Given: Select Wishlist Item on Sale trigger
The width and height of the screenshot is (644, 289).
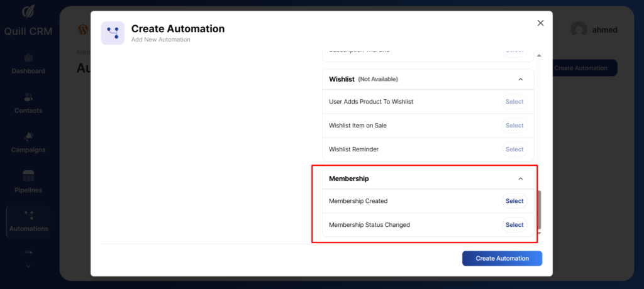Looking at the screenshot, I should point(514,126).
